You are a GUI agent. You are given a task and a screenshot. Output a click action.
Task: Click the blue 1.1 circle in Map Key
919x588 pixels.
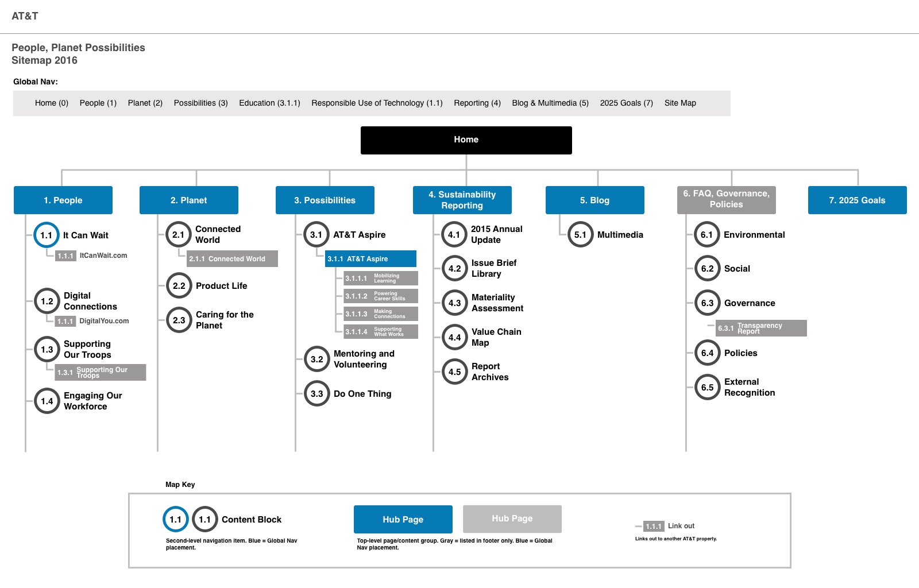click(x=176, y=520)
